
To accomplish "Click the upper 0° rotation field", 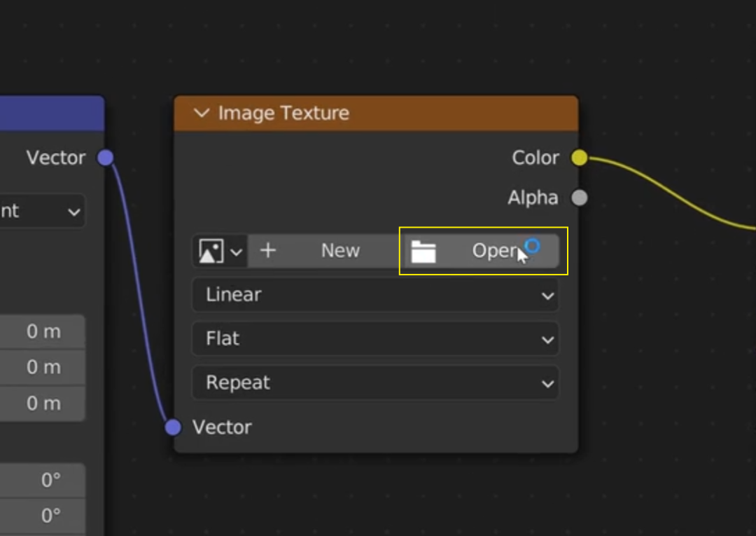I will (x=42, y=480).
